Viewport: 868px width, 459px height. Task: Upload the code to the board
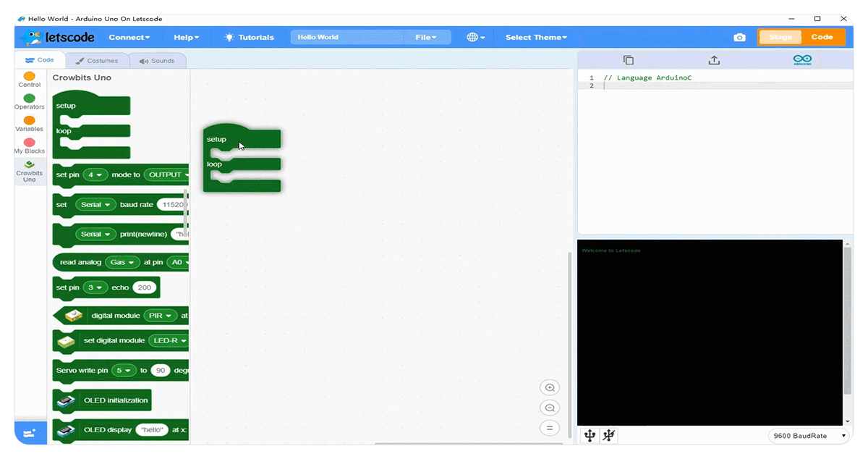[714, 60]
